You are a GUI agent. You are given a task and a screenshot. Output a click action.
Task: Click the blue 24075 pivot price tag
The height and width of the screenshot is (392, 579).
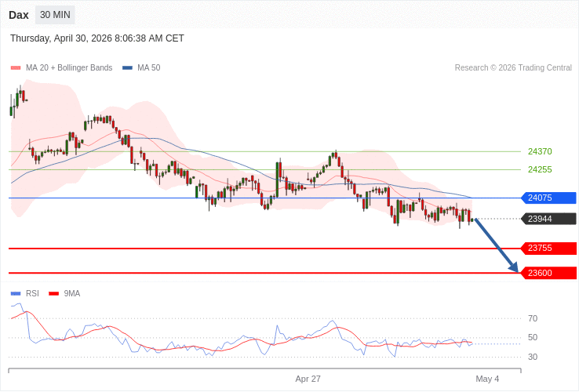548,198
